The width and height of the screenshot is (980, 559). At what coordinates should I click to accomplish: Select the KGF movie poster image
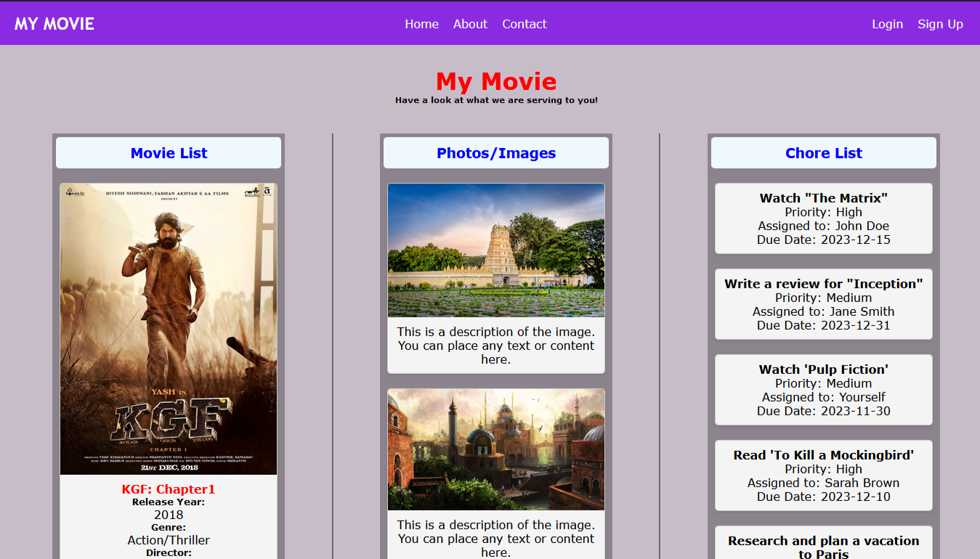tap(169, 329)
